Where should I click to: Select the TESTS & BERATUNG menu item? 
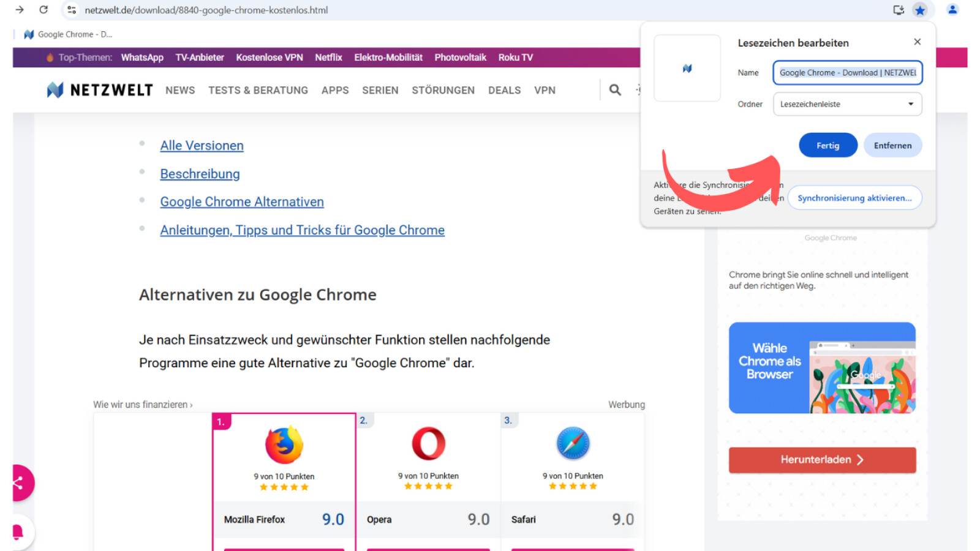258,90
